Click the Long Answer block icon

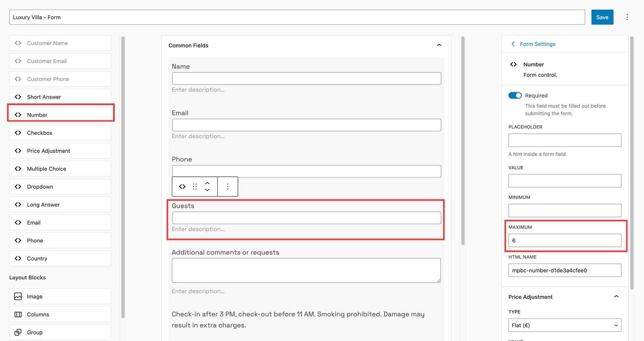(x=18, y=205)
